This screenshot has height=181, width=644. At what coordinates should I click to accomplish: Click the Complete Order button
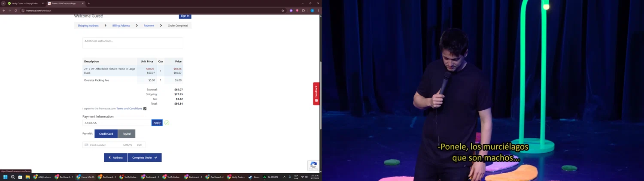point(145,157)
